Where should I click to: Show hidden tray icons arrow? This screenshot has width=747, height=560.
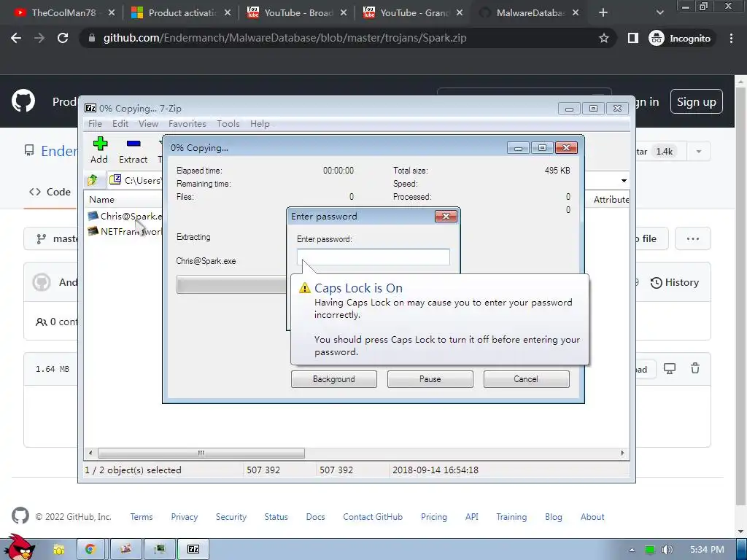[632, 550]
